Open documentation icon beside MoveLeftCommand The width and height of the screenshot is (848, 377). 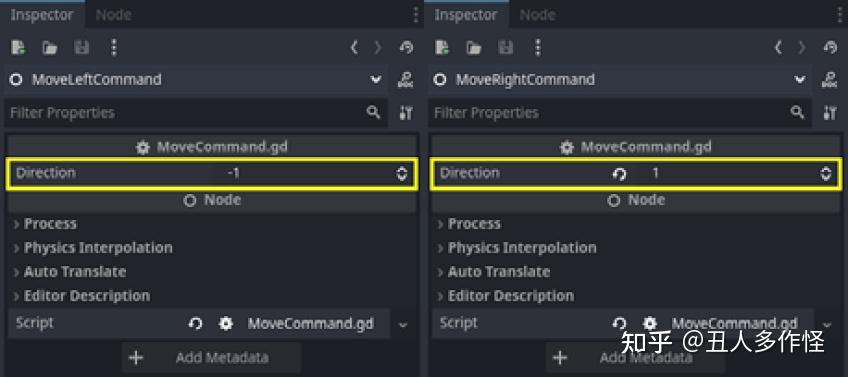(406, 80)
